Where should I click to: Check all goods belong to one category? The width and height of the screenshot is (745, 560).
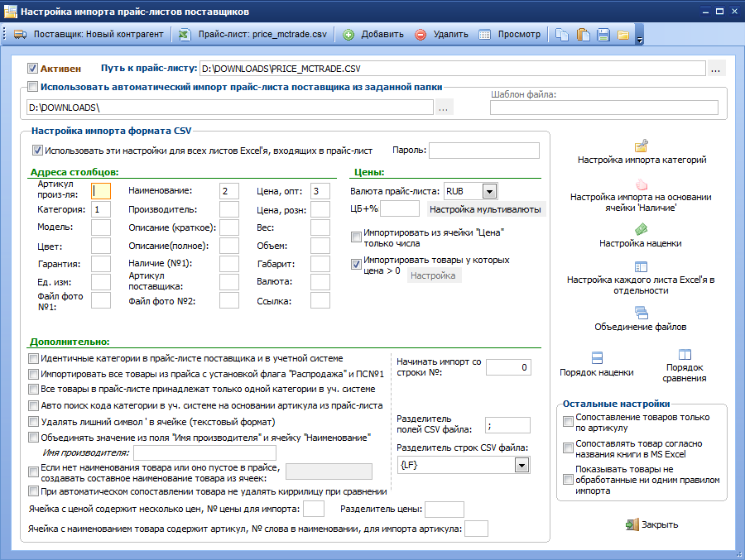tap(33, 390)
